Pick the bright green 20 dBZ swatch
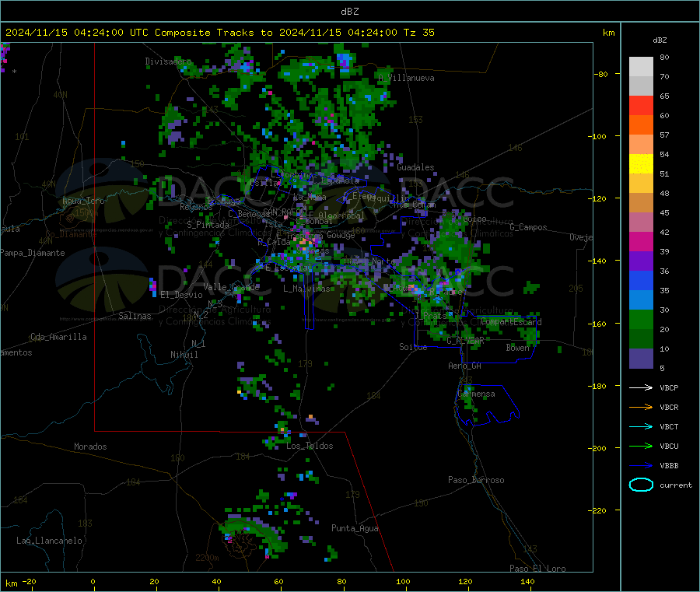The image size is (700, 592). (641, 319)
